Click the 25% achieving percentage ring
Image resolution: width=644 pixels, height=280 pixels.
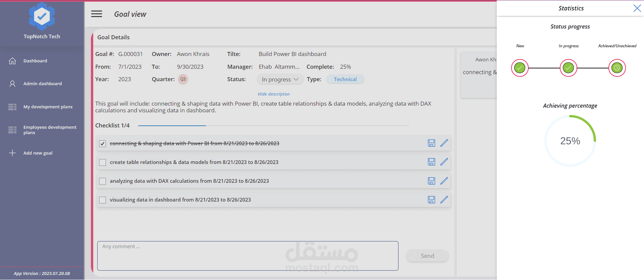570,141
